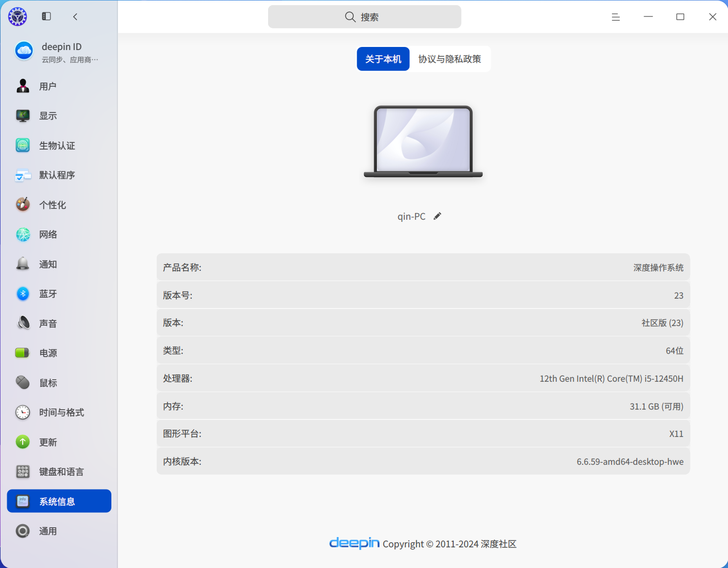Click graphics platform value X11

pos(676,434)
